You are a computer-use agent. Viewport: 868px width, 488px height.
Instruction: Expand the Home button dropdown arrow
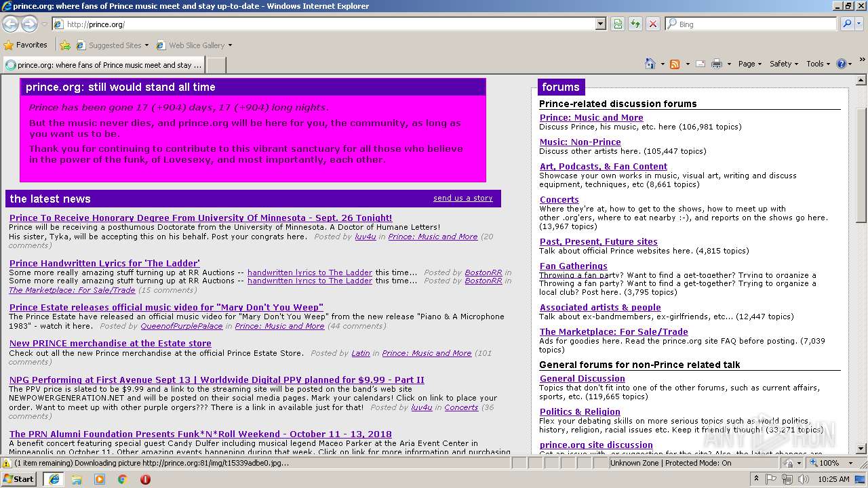tap(663, 64)
